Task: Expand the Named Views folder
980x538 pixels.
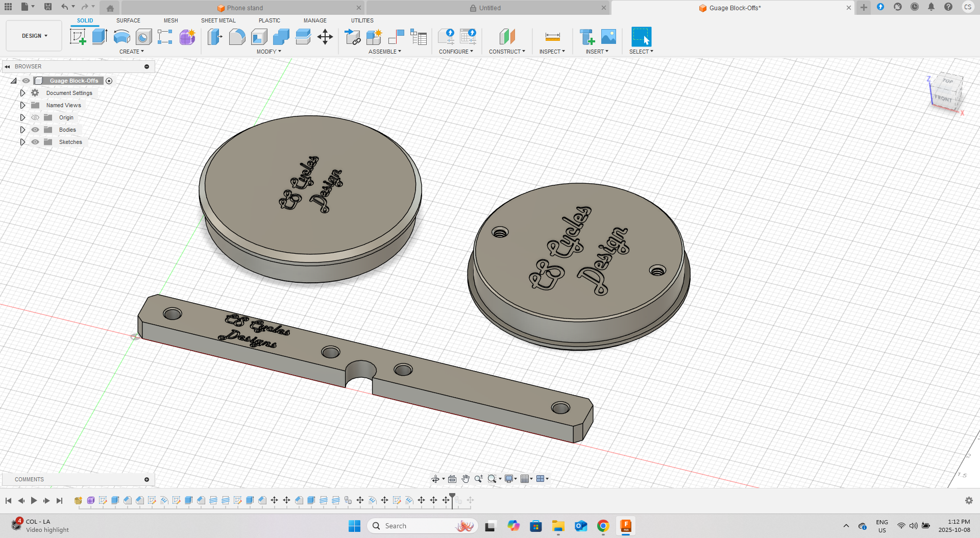Action: pyautogui.click(x=22, y=105)
